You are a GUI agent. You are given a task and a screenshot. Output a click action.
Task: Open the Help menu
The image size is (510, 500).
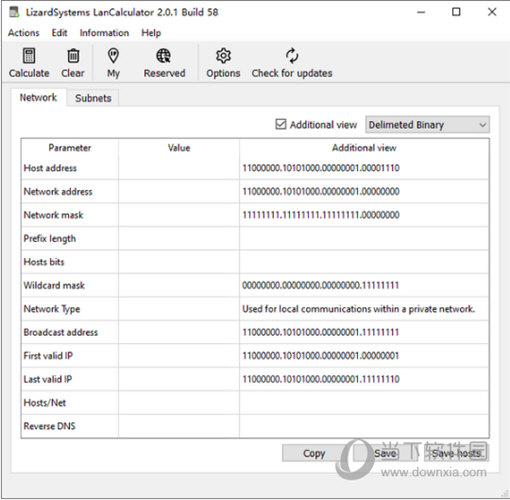[x=151, y=33]
